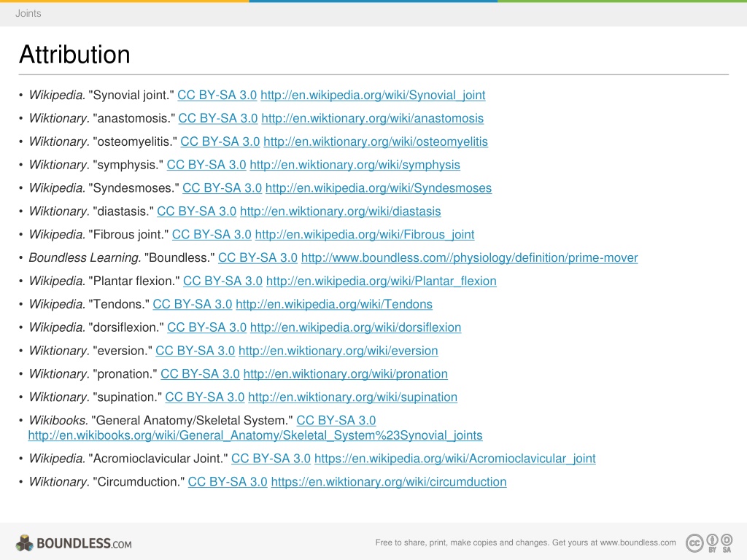The image size is (747, 560).
Task: Visit the eversion Wiktionary URL
Action: click(338, 351)
